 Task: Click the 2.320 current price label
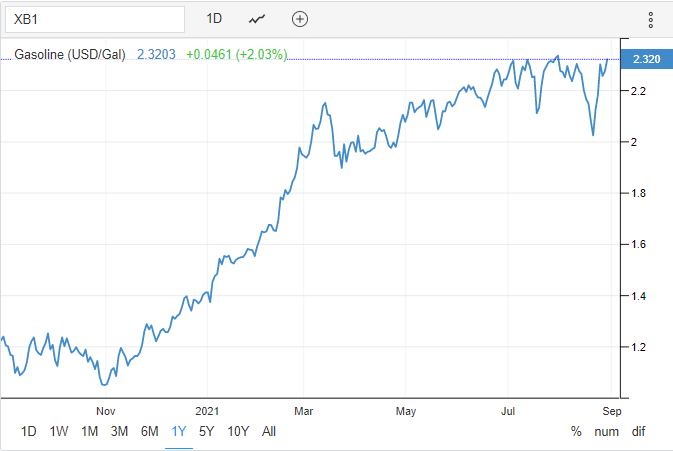(645, 60)
